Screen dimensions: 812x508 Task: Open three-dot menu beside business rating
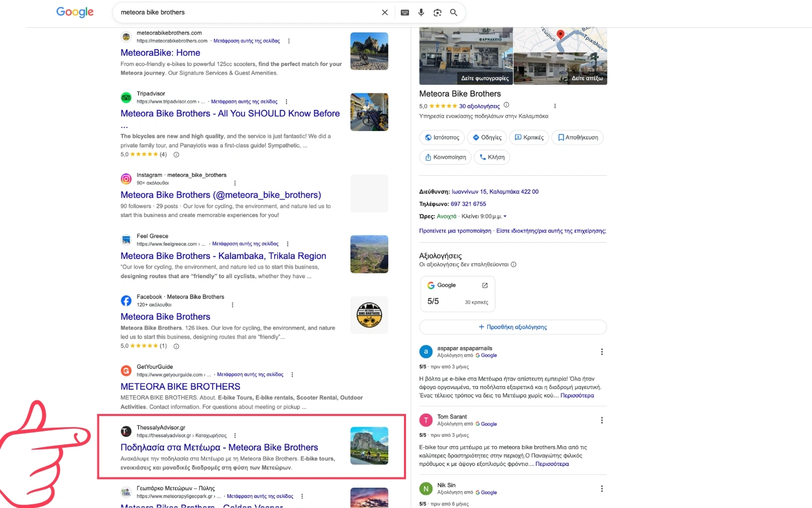point(555,106)
